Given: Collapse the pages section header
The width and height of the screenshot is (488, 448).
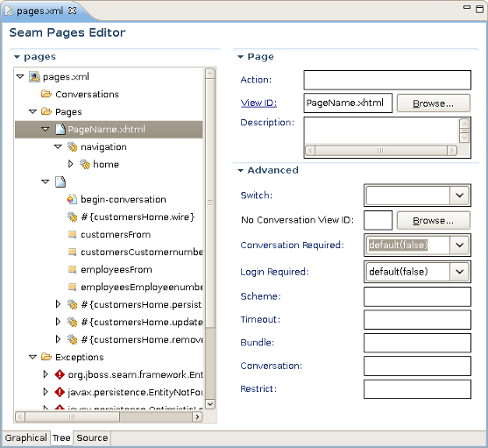Looking at the screenshot, I should 17,57.
